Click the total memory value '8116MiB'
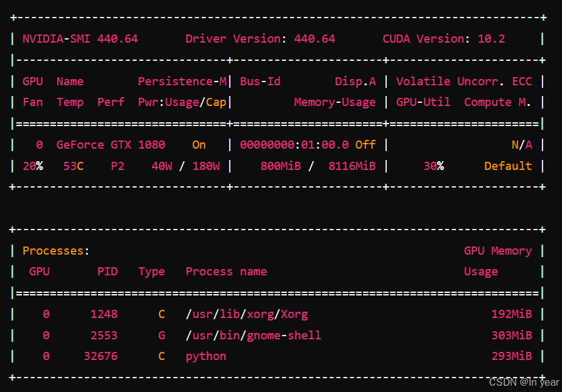 [352, 166]
